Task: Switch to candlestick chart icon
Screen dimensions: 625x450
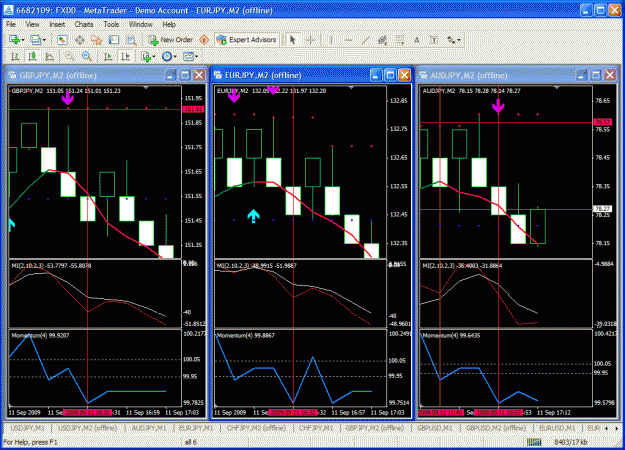Action: coord(32,56)
